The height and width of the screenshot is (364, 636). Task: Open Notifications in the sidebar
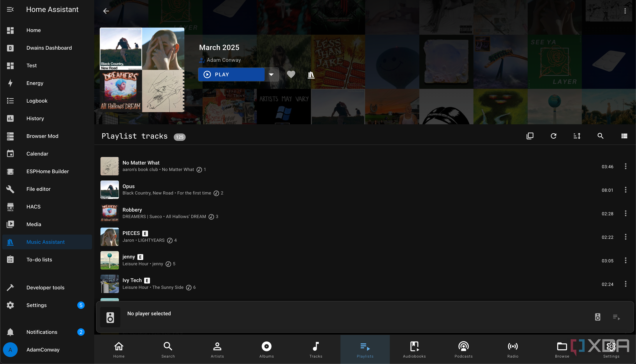tap(47, 332)
